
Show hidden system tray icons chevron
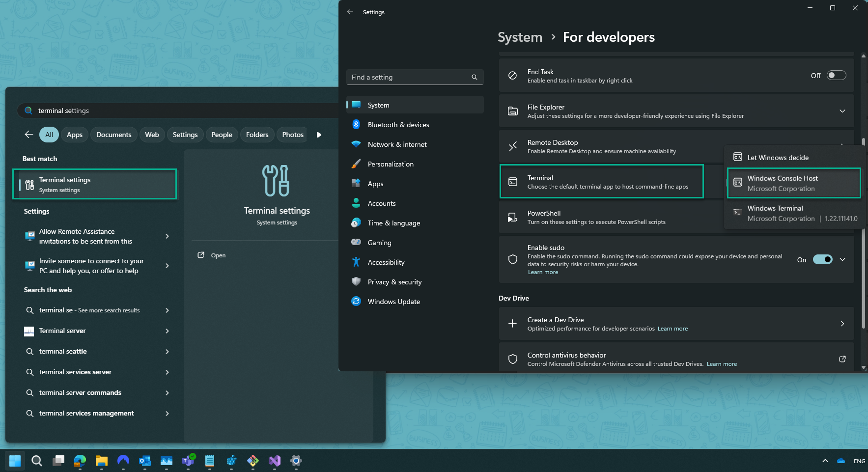[x=825, y=461]
